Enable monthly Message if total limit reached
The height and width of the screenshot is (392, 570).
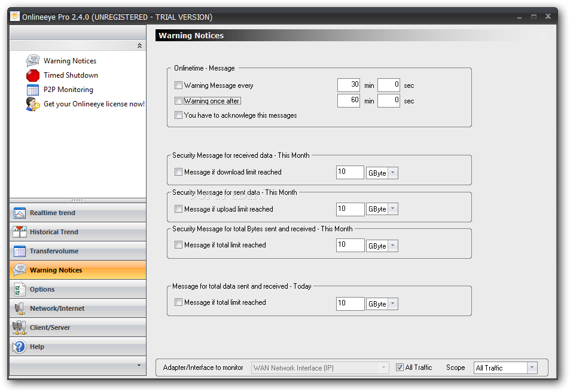[178, 245]
